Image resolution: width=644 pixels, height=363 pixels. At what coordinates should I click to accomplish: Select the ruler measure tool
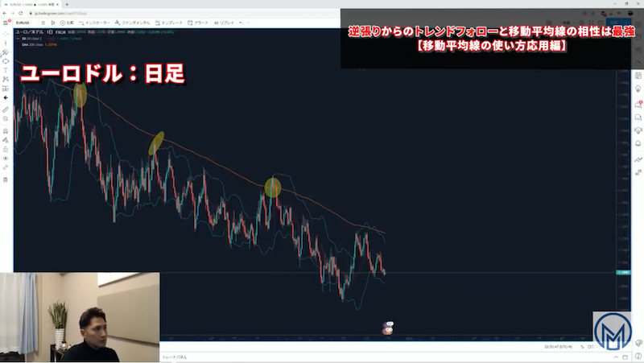point(6,109)
